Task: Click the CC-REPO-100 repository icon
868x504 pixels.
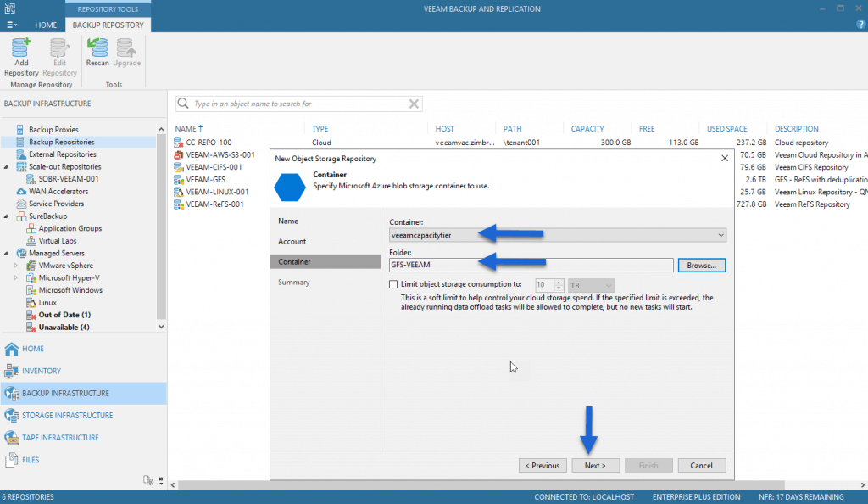Action: point(178,143)
